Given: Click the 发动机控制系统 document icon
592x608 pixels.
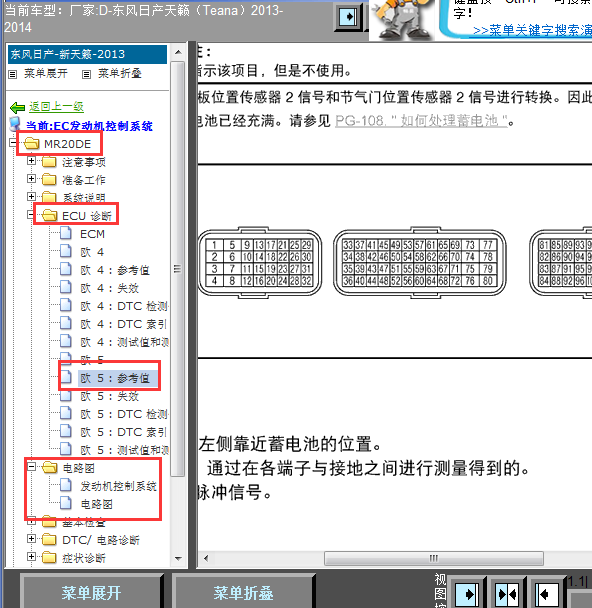Looking at the screenshot, I should [x=66, y=485].
